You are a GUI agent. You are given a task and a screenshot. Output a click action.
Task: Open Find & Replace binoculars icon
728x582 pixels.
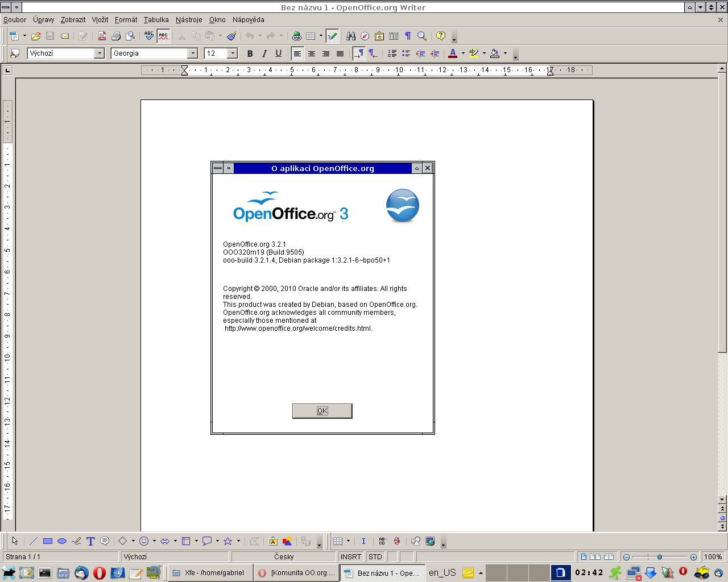tap(351, 36)
